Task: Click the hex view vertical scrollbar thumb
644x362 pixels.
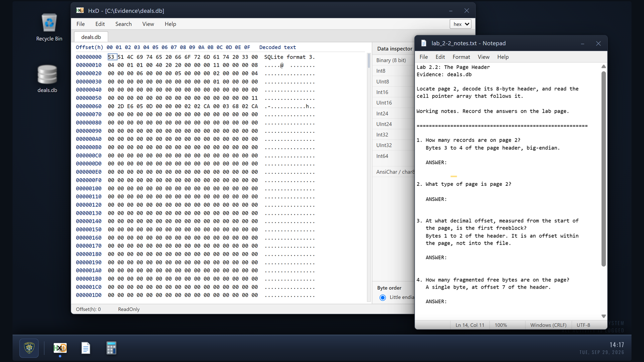Action: [369, 60]
